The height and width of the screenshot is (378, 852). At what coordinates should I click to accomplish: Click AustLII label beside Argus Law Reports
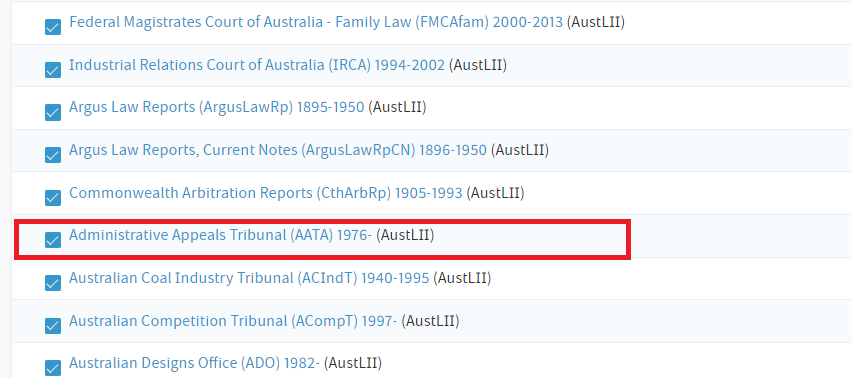[x=397, y=108]
